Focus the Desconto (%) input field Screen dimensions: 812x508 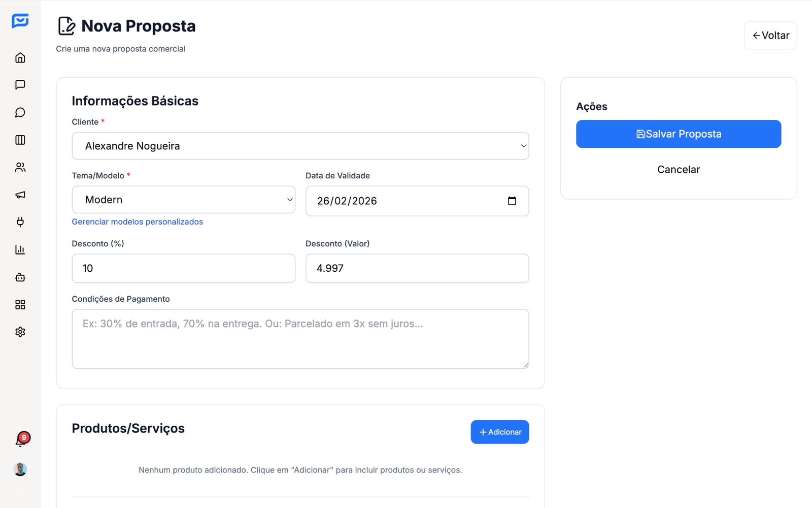[x=183, y=269]
